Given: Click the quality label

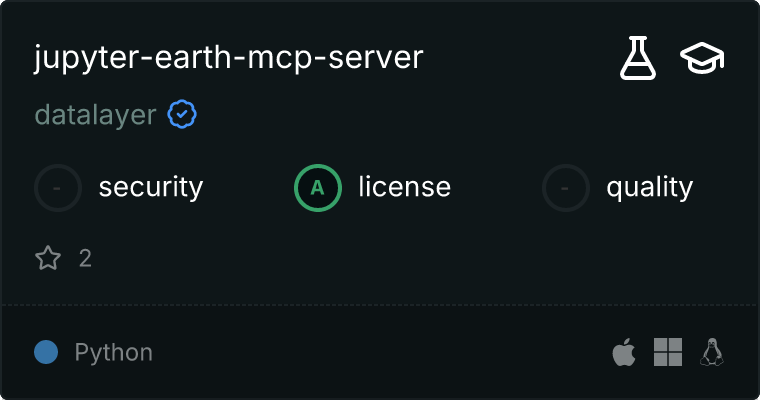Looking at the screenshot, I should click(x=649, y=187).
